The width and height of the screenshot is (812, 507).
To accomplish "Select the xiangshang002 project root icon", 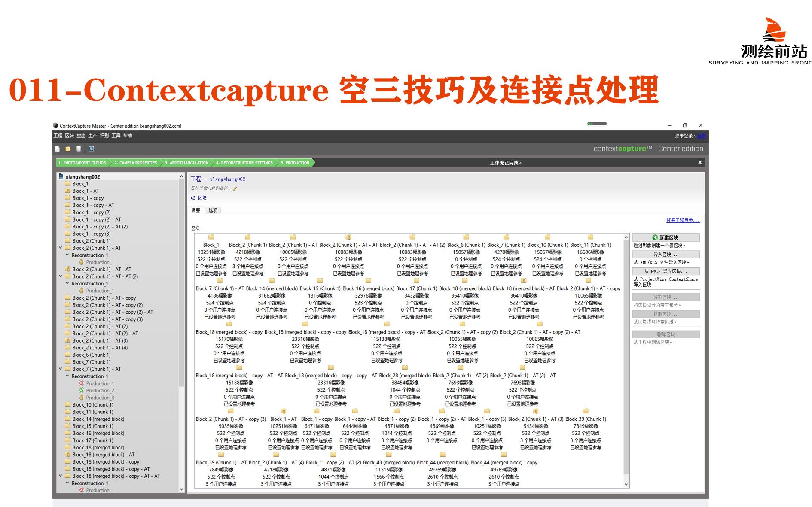I will coord(61,176).
